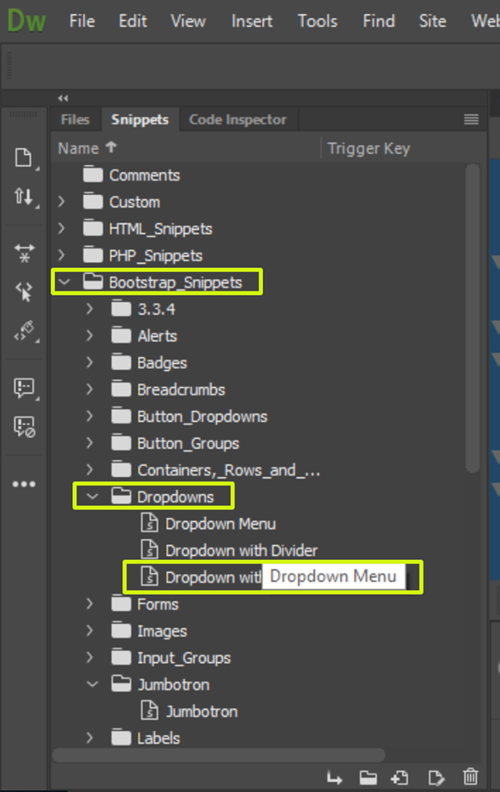Image resolution: width=500 pixels, height=792 pixels.
Task: Click the Select Parent Tag icon
Action: 24,291
